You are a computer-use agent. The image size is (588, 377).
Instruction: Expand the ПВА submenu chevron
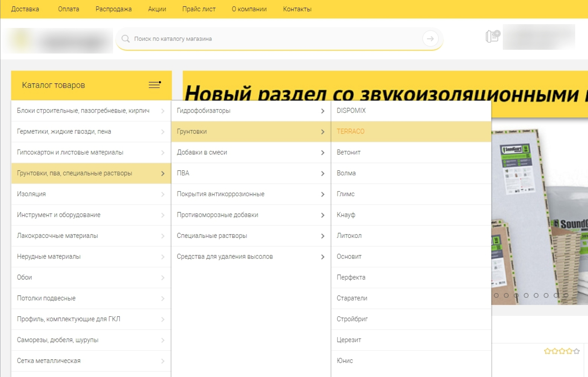click(323, 173)
